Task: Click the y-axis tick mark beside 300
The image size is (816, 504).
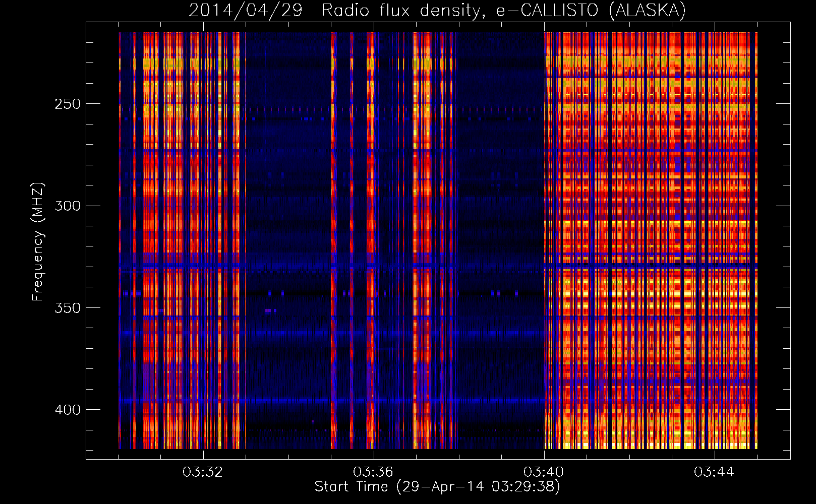Action: (90, 206)
